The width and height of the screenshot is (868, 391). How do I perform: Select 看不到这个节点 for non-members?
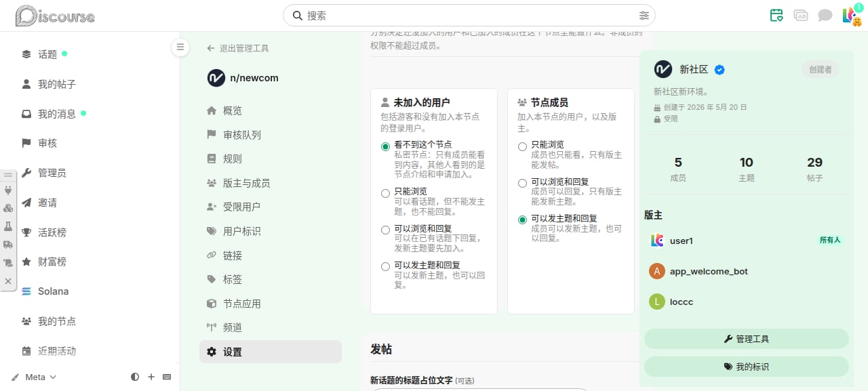point(385,146)
